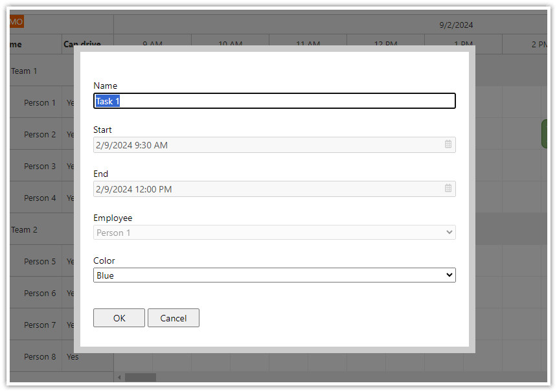Click the green event block near right edge
The image size is (557, 392).
coord(547,134)
